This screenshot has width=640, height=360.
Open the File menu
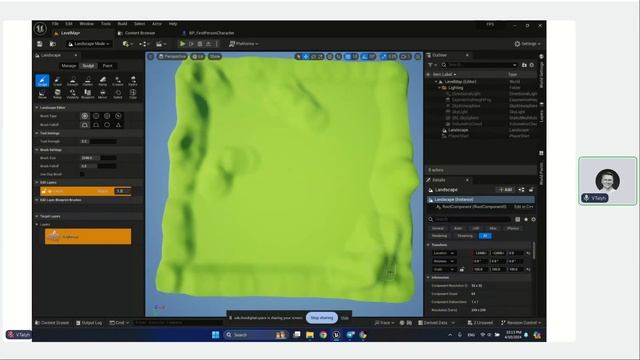pos(55,24)
